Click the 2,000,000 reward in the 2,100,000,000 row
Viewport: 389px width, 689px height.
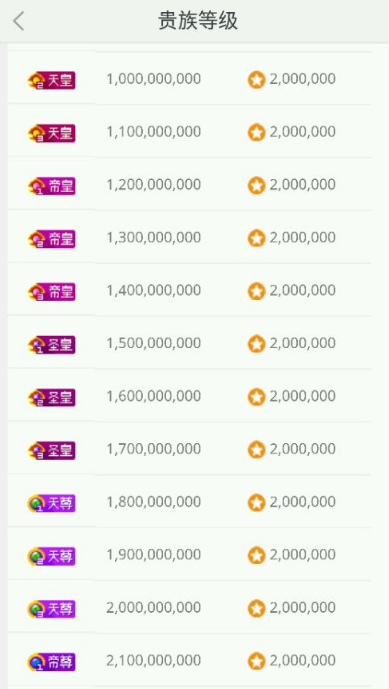[x=302, y=660]
